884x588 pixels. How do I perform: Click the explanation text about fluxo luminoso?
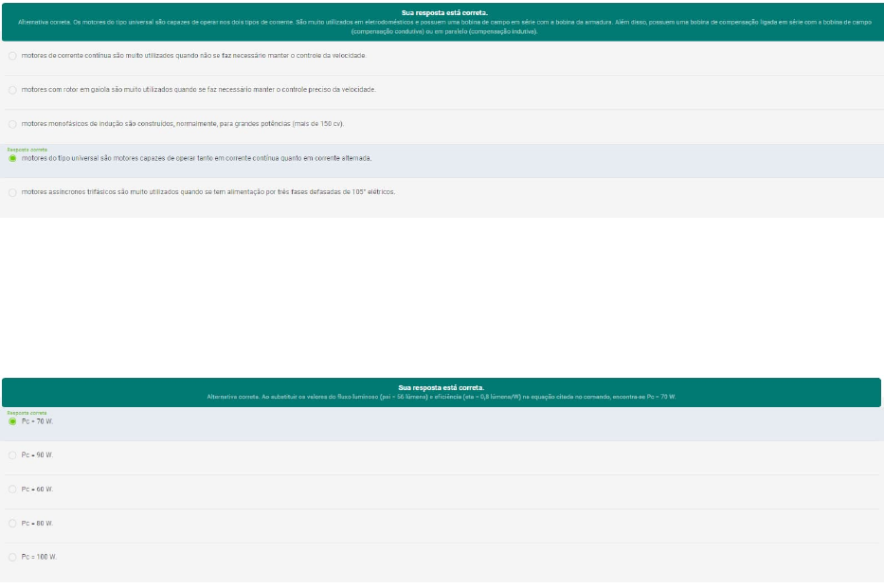[x=442, y=397]
